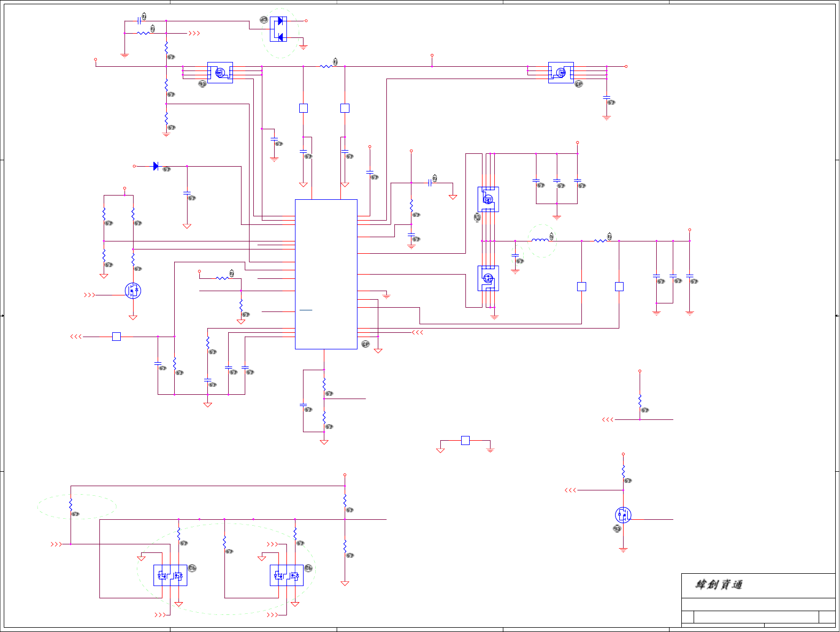Viewport: 840px width, 632px height.
Task: Select the circular MOSFET symbol at bottom right
Action: pyautogui.click(x=623, y=515)
